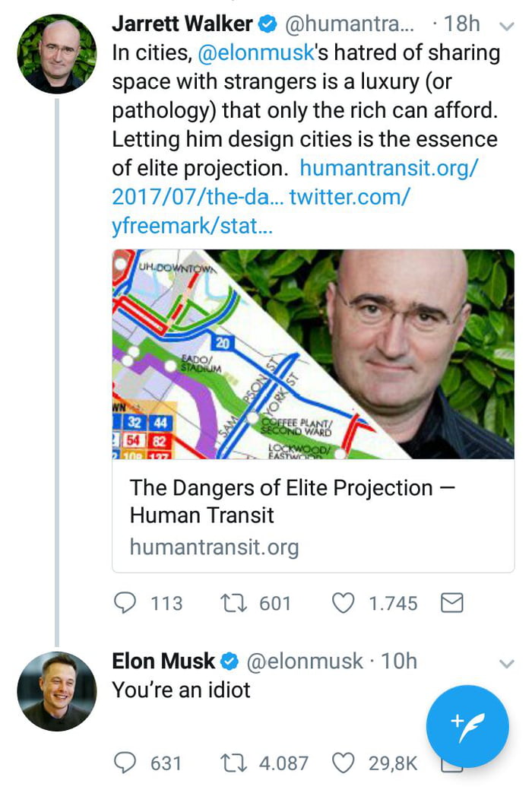Open the quoted twitter.com/yfreemark status link
This screenshot has height=790, width=532.
[350, 198]
